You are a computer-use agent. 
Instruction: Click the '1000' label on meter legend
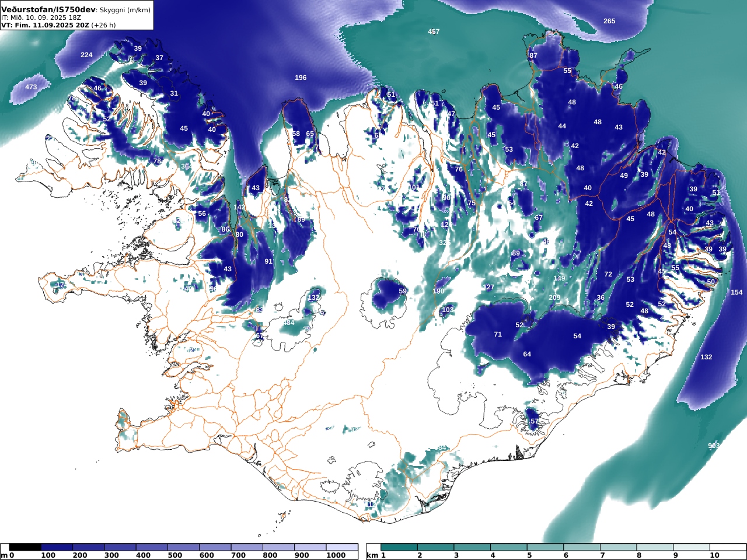(336, 556)
